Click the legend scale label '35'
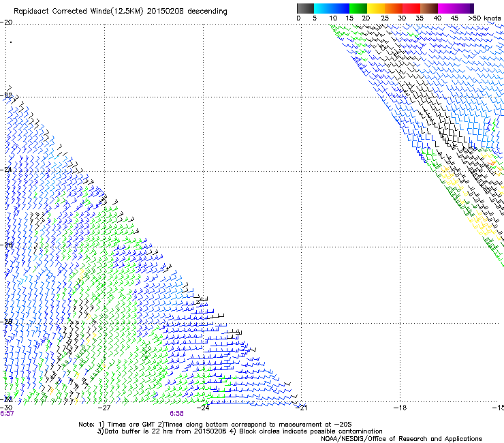 click(420, 18)
